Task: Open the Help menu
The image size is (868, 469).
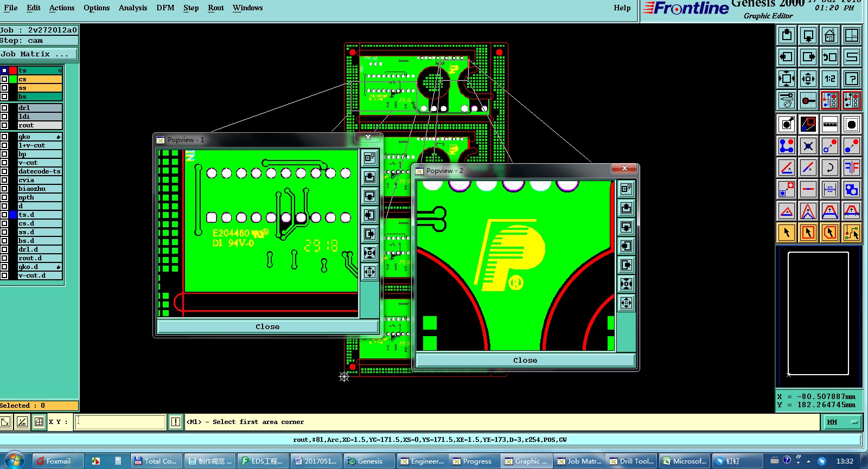Action: tap(622, 8)
